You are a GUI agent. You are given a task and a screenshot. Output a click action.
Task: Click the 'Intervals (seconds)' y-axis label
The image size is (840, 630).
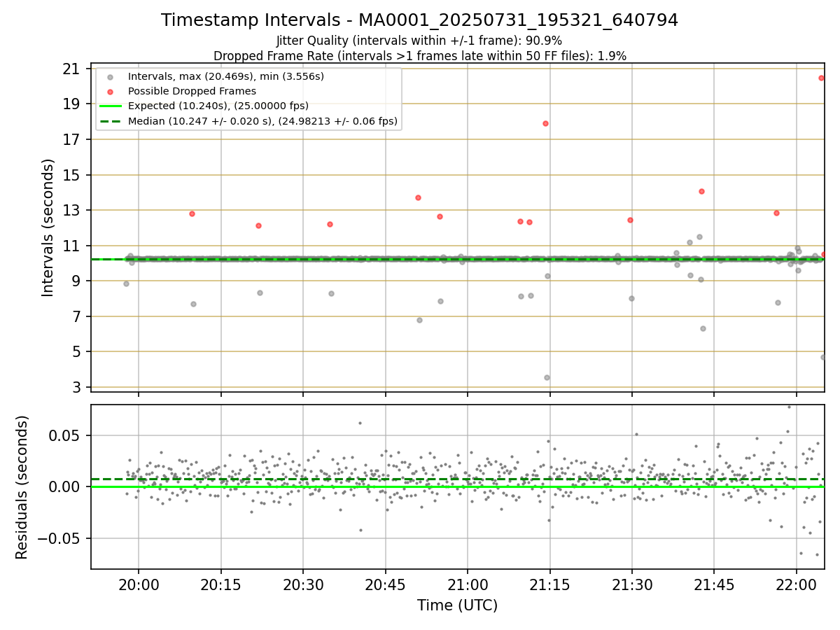pyautogui.click(x=48, y=227)
